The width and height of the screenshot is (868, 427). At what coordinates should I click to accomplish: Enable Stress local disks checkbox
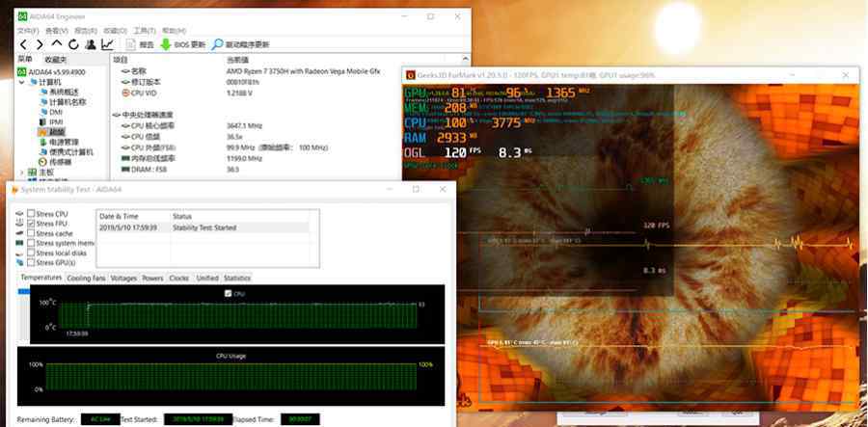(x=31, y=253)
